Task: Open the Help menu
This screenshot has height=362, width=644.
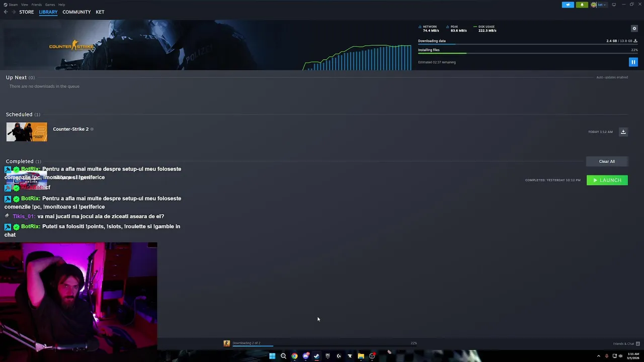Action: [61, 5]
